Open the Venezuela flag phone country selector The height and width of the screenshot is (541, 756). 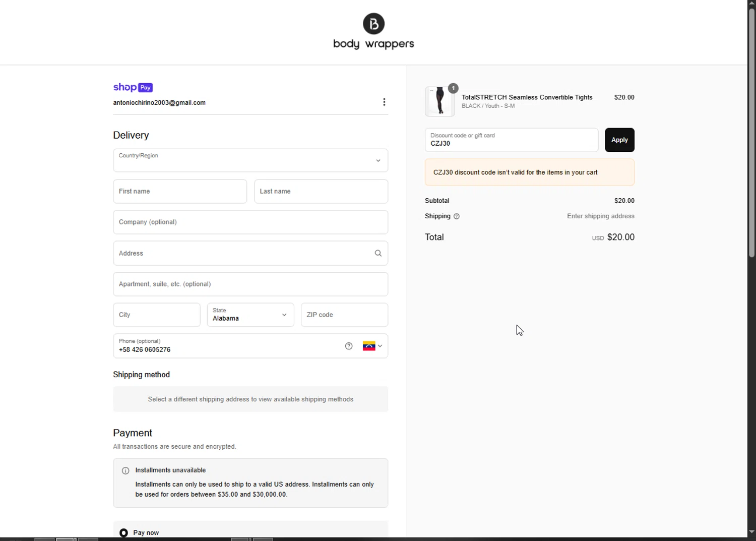tap(372, 346)
